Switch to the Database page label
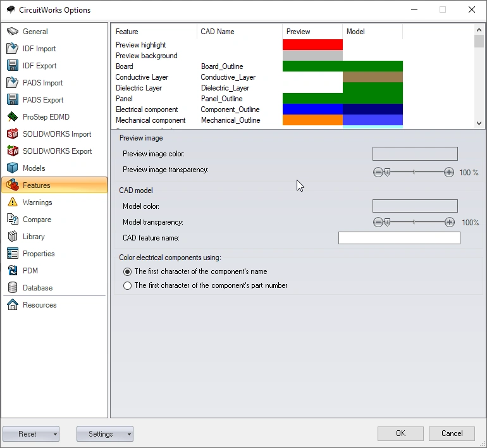Viewport: 487px width, 448px height. coord(37,288)
